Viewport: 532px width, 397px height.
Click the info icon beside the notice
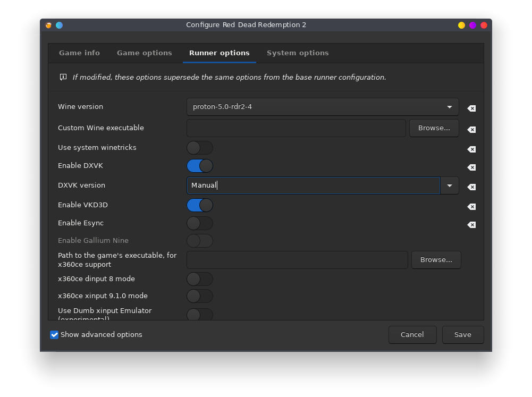pyautogui.click(x=63, y=77)
